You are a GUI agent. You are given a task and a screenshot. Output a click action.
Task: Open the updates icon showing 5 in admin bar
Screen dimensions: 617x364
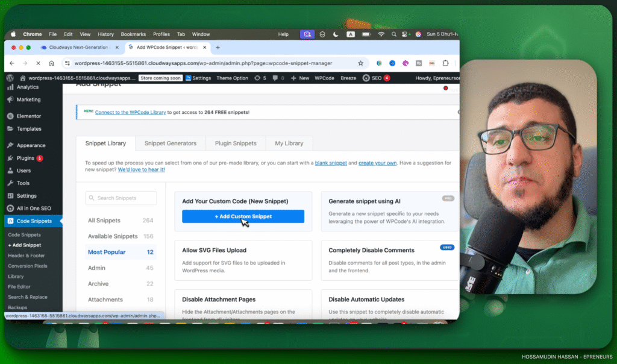tap(260, 78)
